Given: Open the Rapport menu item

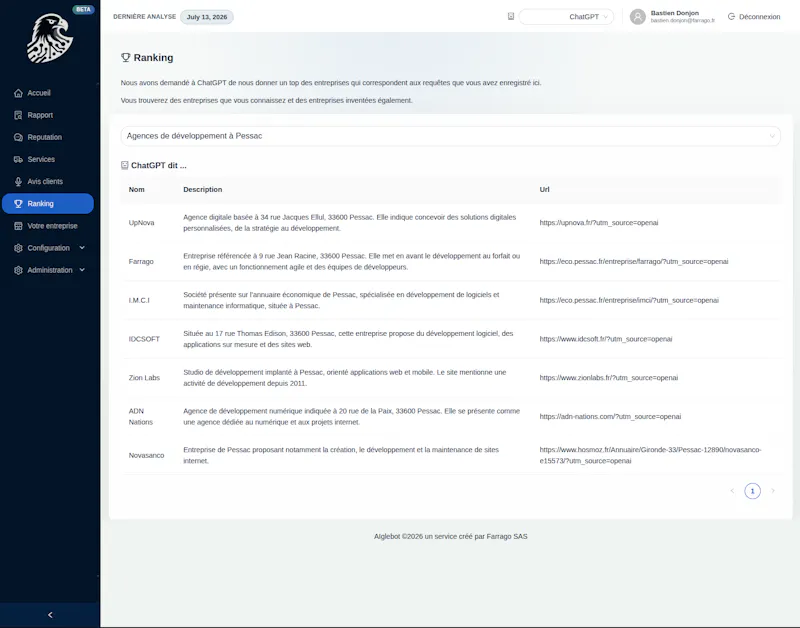Looking at the screenshot, I should [x=48, y=115].
